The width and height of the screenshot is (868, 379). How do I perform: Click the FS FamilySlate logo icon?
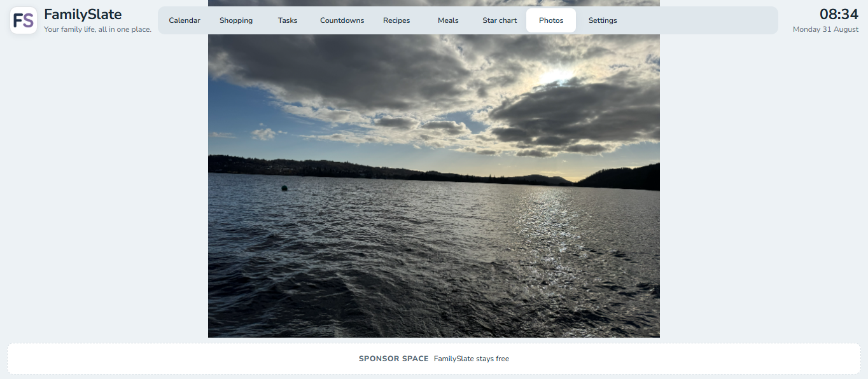(x=24, y=20)
